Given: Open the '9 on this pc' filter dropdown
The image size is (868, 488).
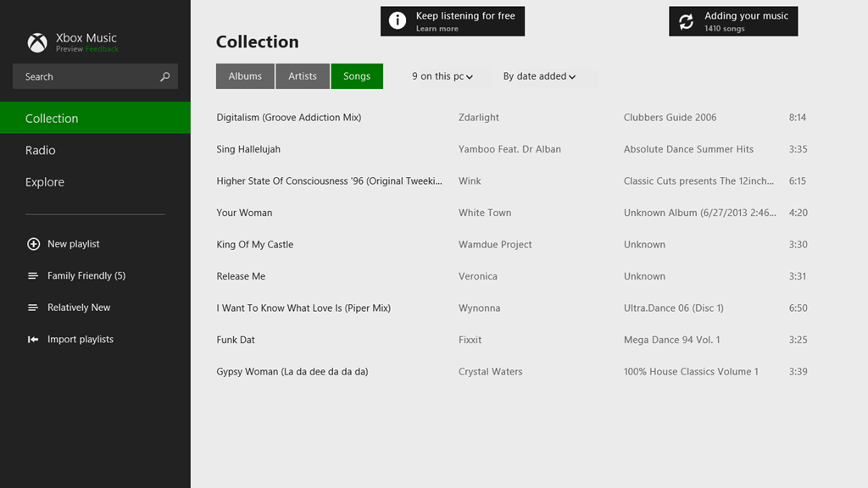Looking at the screenshot, I should [442, 76].
